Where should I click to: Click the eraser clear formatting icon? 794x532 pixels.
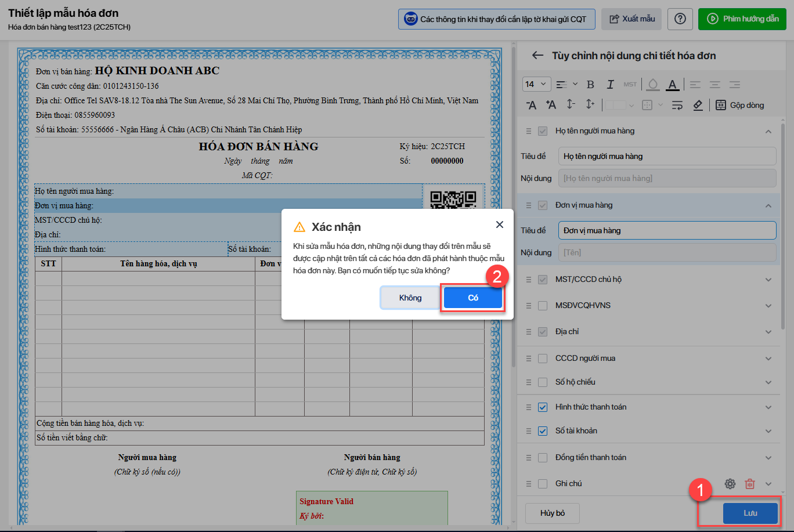698,105
